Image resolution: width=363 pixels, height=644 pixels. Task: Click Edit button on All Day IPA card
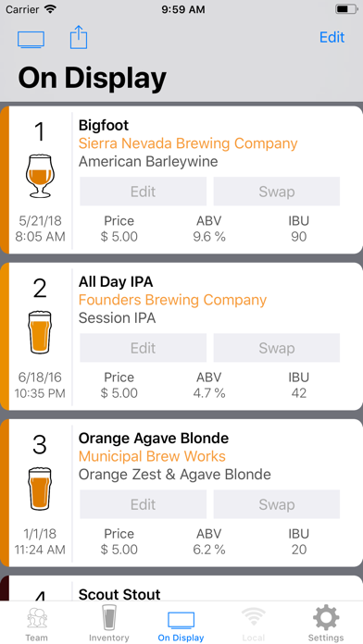click(x=143, y=348)
